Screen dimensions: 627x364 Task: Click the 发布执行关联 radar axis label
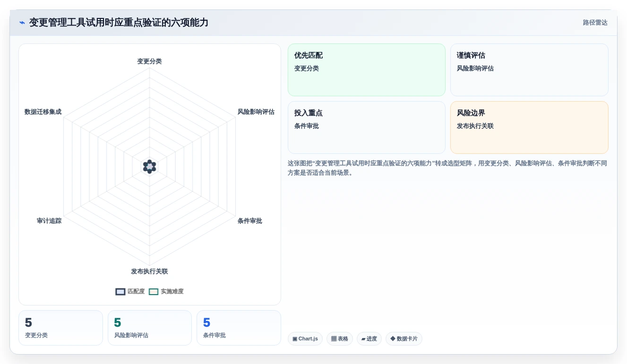[149, 271]
